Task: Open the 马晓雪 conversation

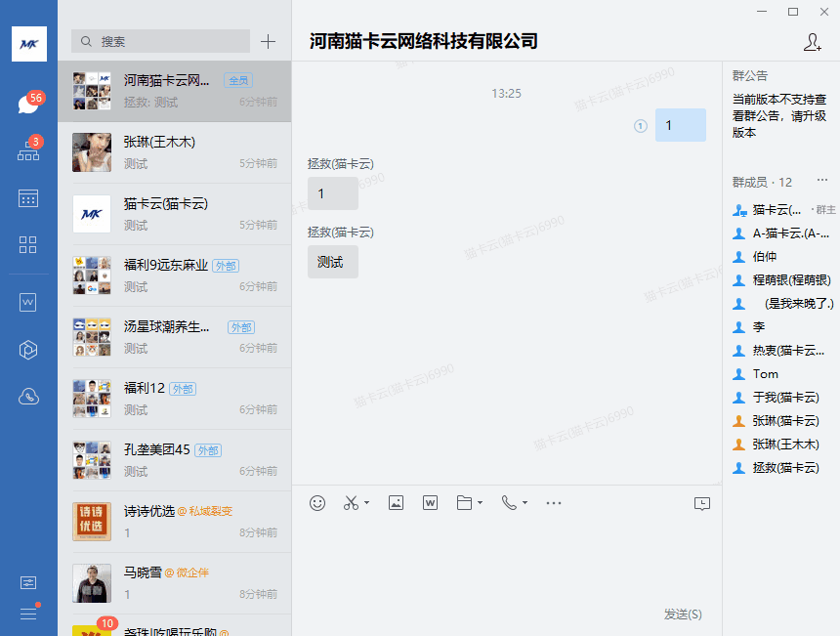Action: pyautogui.click(x=175, y=584)
